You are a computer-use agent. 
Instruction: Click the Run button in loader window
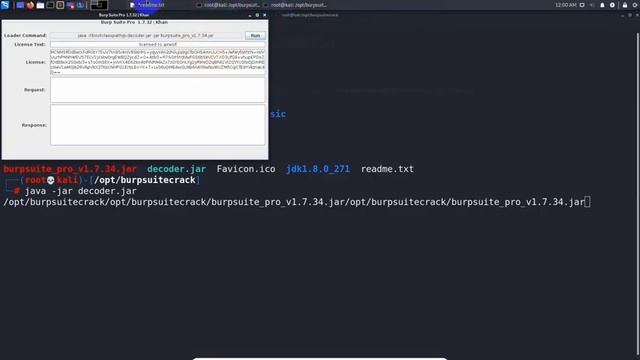click(x=255, y=36)
